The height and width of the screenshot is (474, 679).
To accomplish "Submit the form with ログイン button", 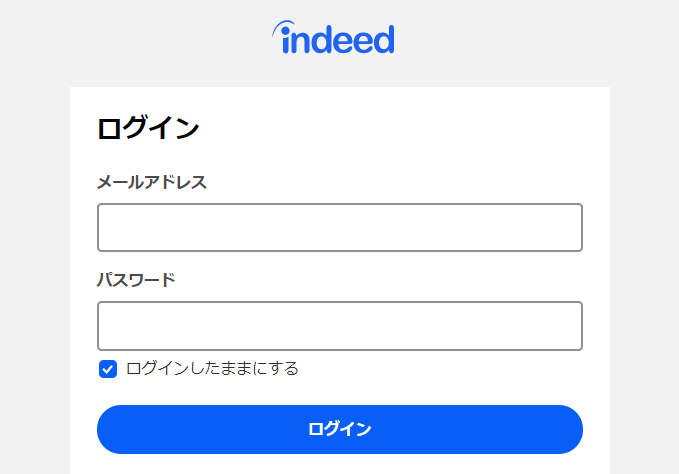I will coord(340,429).
